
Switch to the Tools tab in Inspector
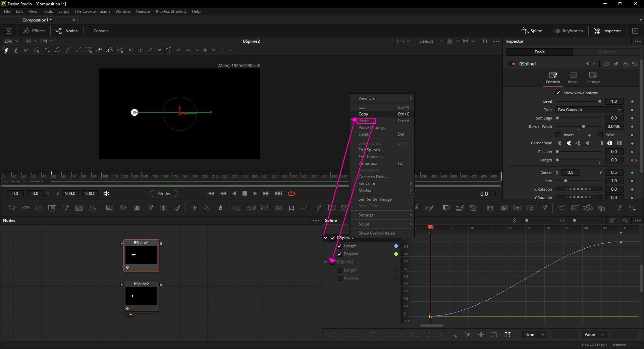(x=539, y=52)
